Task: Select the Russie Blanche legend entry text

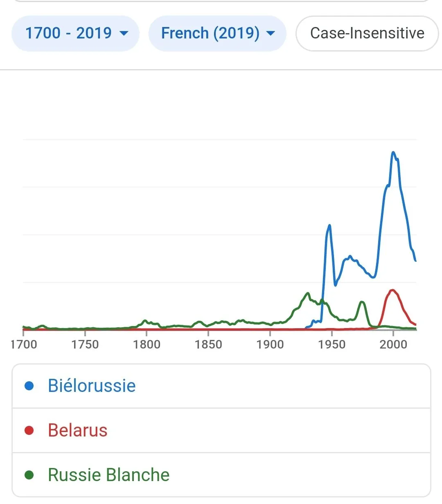Action: [108, 475]
